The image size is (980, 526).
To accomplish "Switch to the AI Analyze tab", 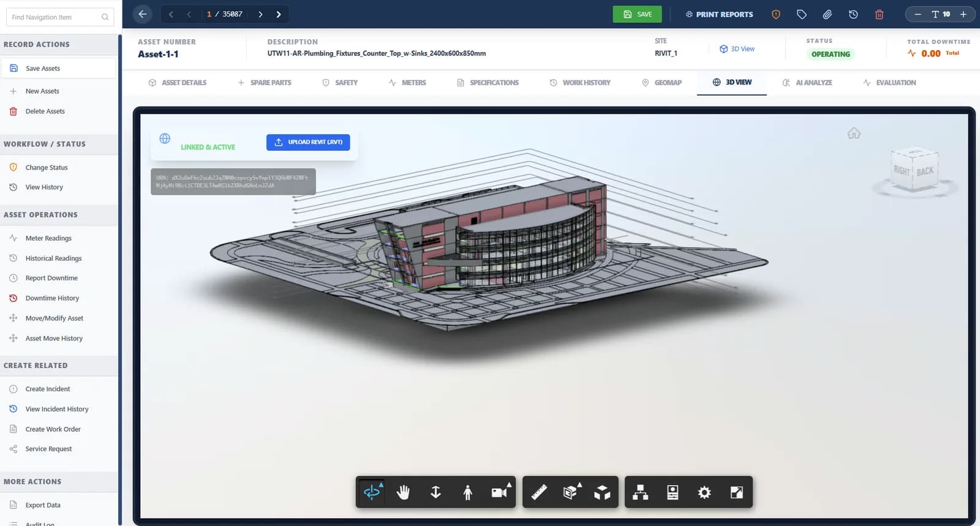I will click(807, 83).
